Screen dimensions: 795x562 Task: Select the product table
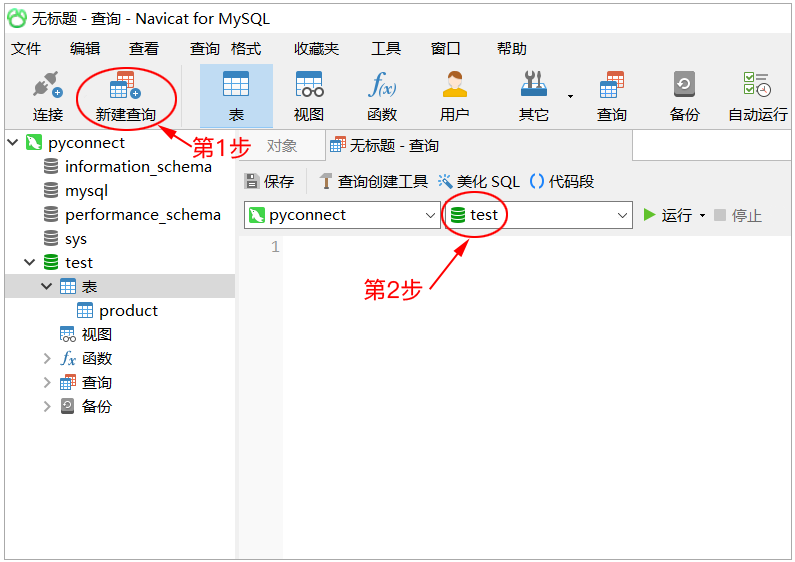click(128, 310)
